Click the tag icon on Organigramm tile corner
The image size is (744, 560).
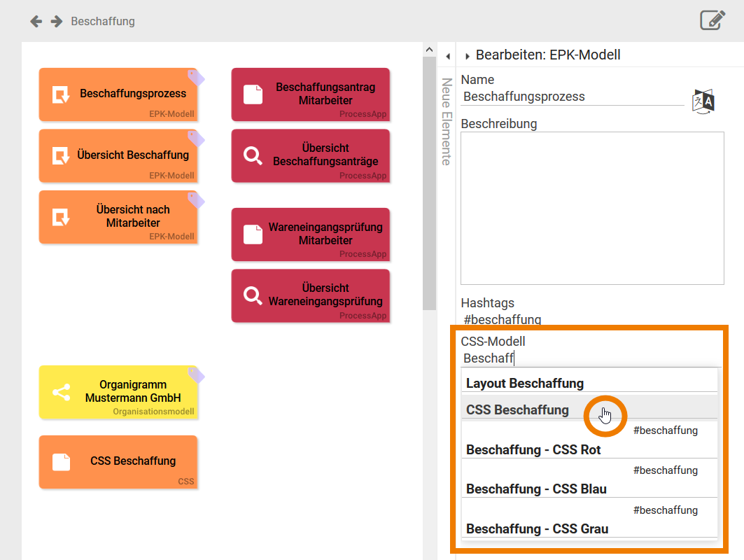point(196,375)
